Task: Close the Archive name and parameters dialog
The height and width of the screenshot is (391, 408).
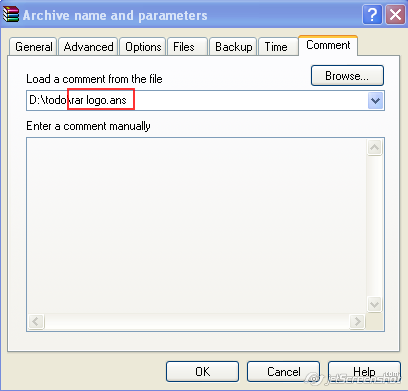Action: 395,15
